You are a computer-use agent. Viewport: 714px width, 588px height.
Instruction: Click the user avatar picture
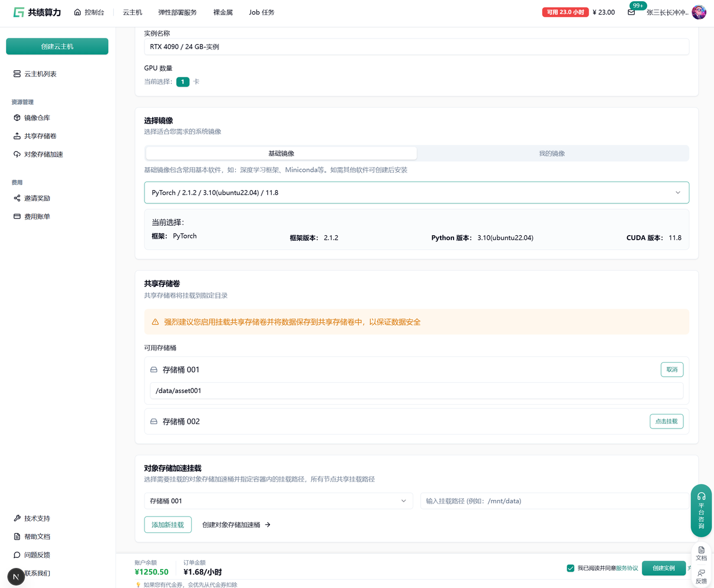(x=698, y=12)
